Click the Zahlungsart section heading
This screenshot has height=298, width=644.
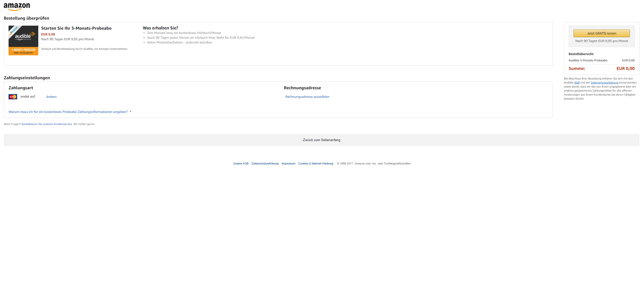coord(21,88)
